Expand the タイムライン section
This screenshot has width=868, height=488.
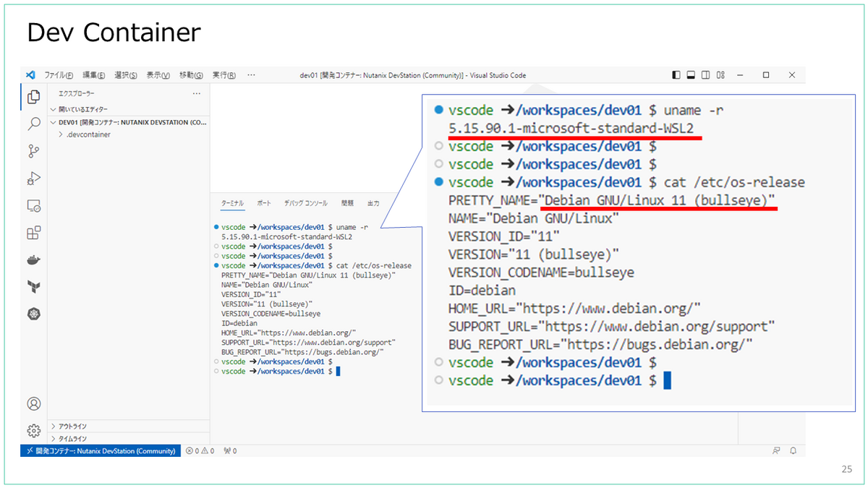(129, 439)
